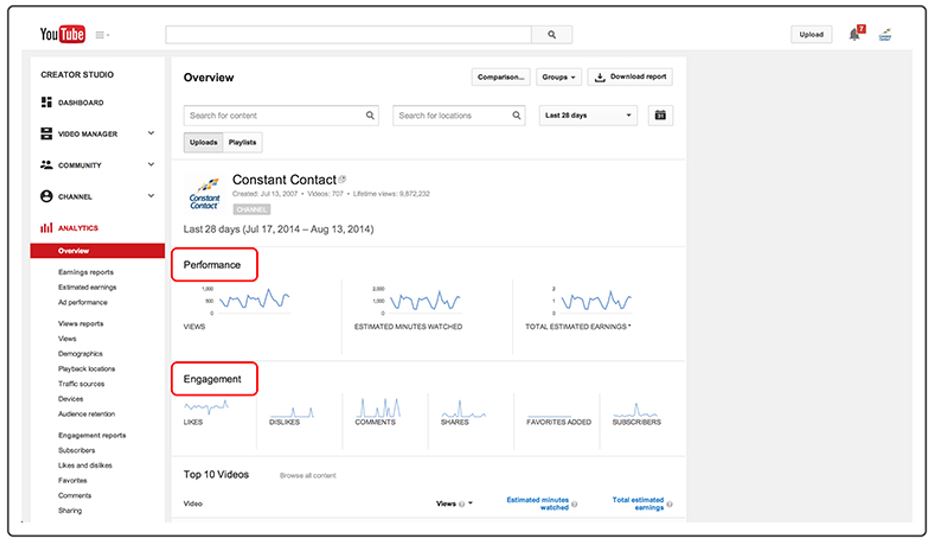The width and height of the screenshot is (947, 545).
Task: Open the Last 28 days dropdown
Action: tap(588, 115)
